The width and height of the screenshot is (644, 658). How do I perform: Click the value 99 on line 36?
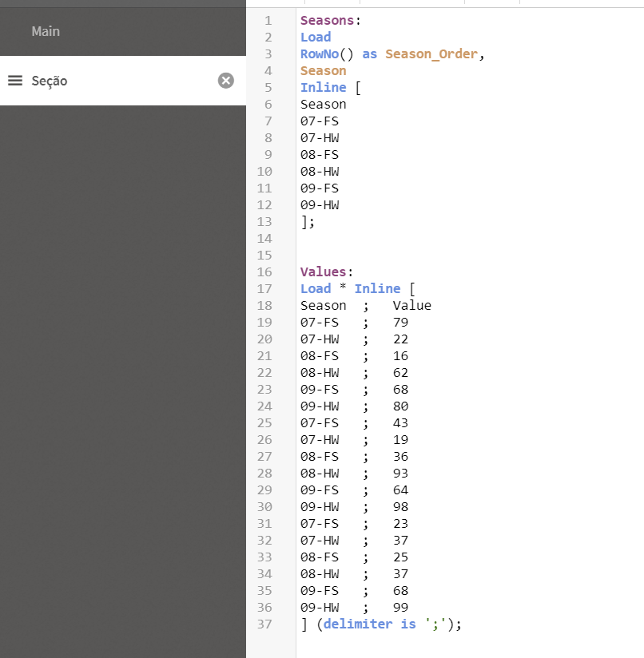tap(400, 607)
